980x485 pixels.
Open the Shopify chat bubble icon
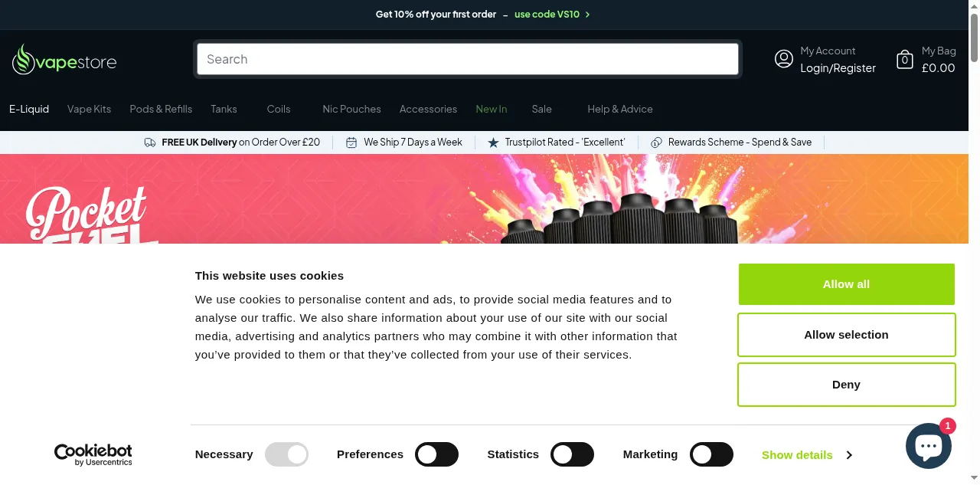pyautogui.click(x=928, y=445)
